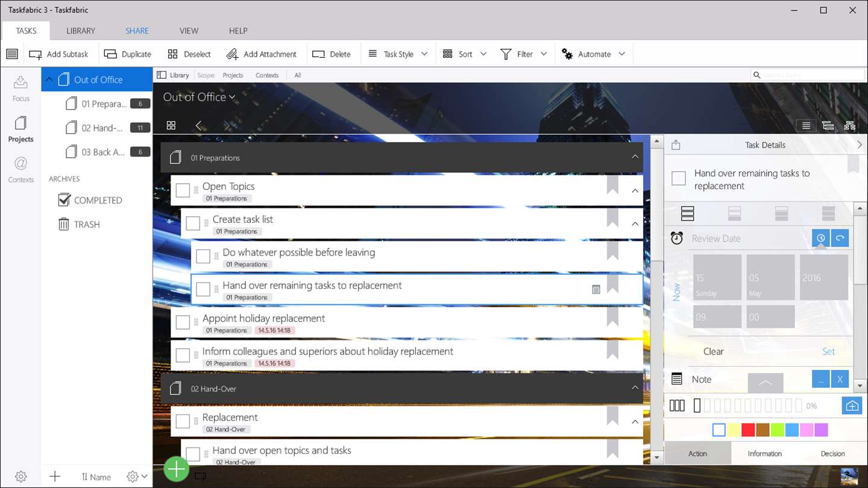Click the note icon on the Hand over remaining tasks row
The height and width of the screenshot is (488, 868).
(596, 290)
